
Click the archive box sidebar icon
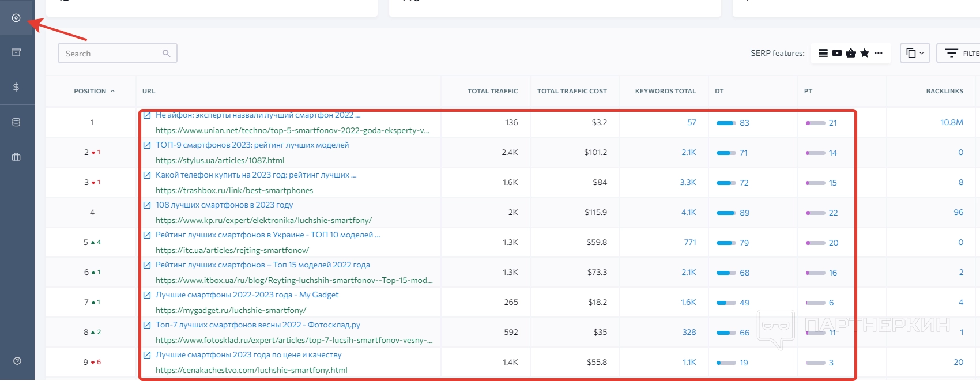(x=16, y=52)
